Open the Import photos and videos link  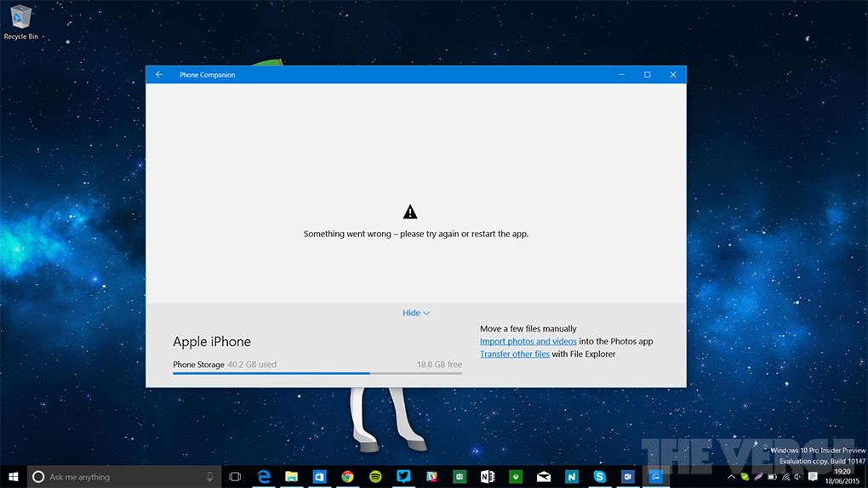pos(528,342)
